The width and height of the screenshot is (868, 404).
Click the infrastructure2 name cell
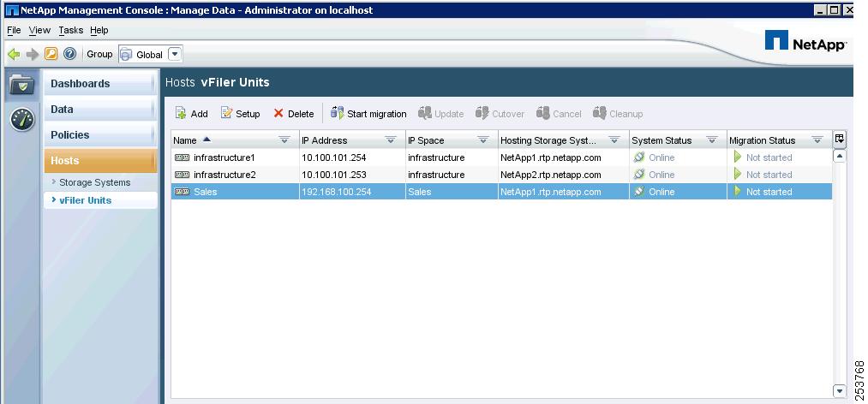click(x=224, y=175)
